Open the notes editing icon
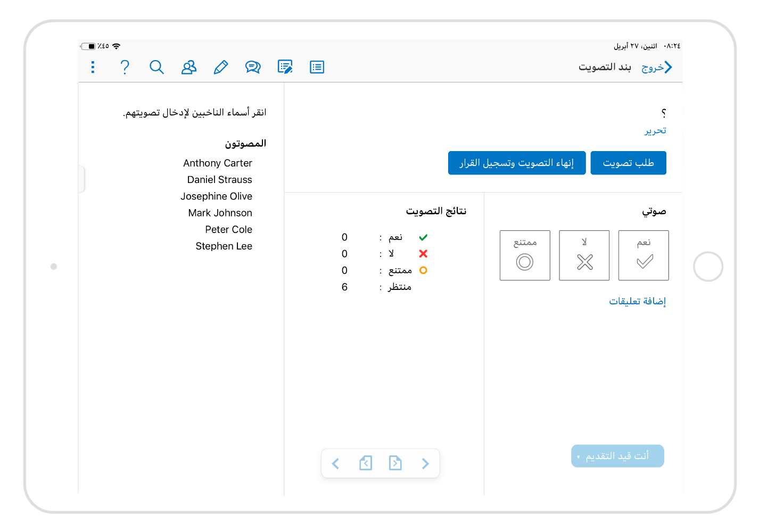This screenshot has width=759, height=532. pos(285,67)
